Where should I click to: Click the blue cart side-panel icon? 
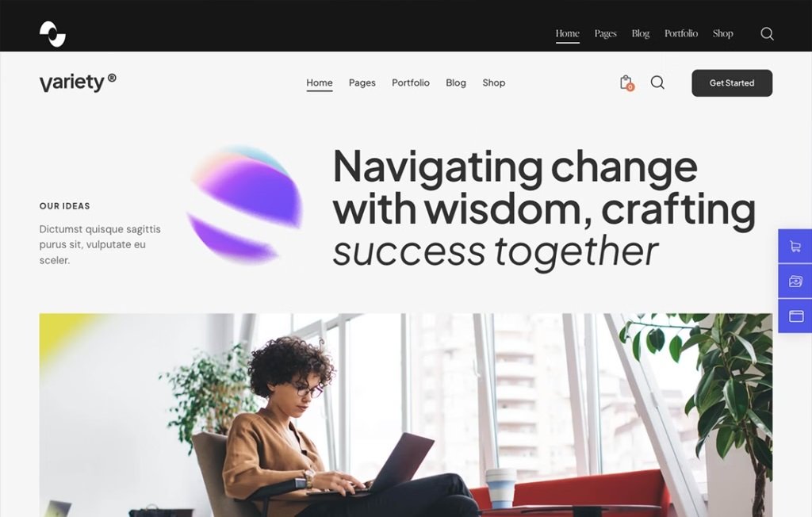coord(795,246)
